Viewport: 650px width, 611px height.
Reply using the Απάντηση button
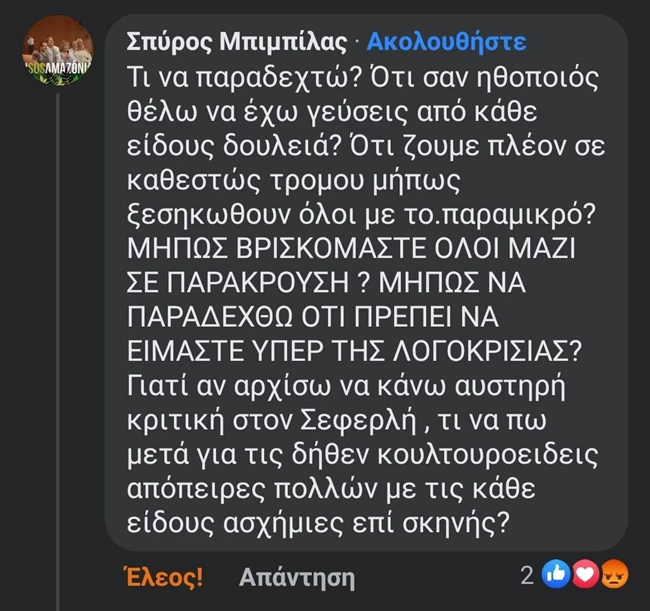[x=297, y=577]
